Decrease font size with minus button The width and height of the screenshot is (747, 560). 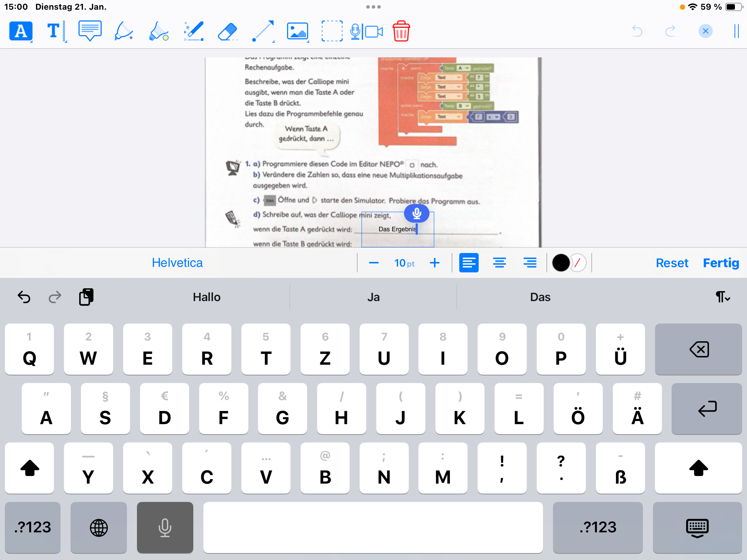(373, 263)
